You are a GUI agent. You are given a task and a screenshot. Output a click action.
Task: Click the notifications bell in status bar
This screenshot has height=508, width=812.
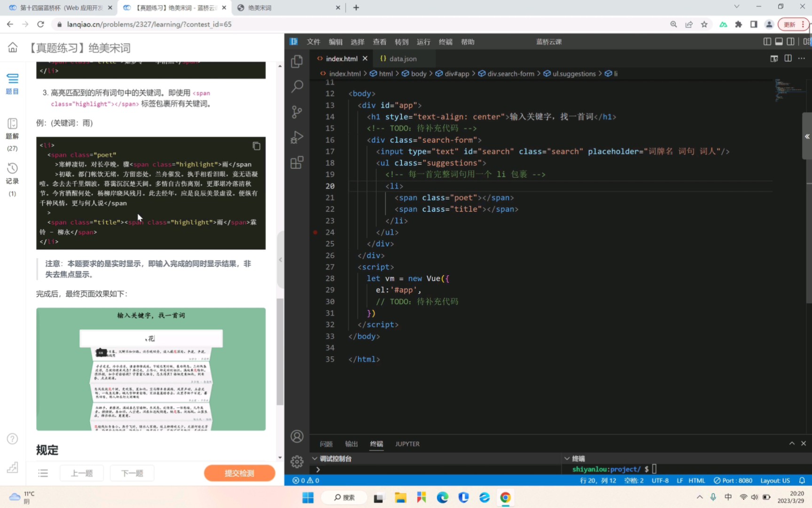pyautogui.click(x=802, y=480)
